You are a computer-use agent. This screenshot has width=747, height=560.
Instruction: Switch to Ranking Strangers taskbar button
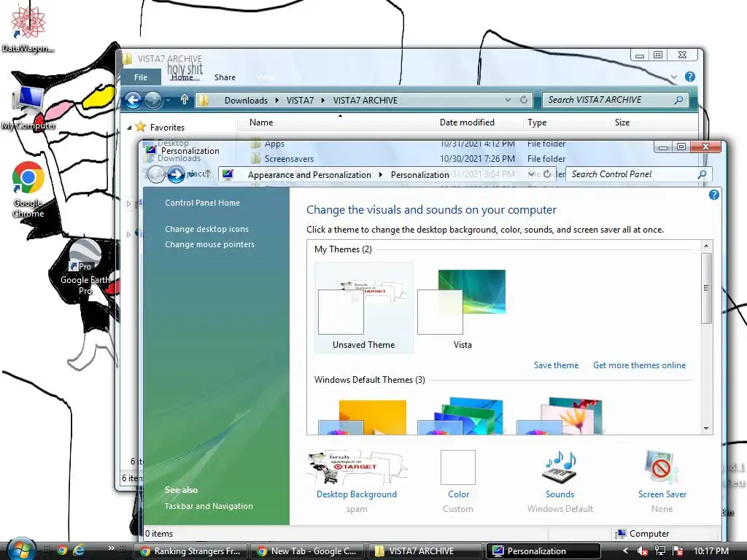coord(190,551)
